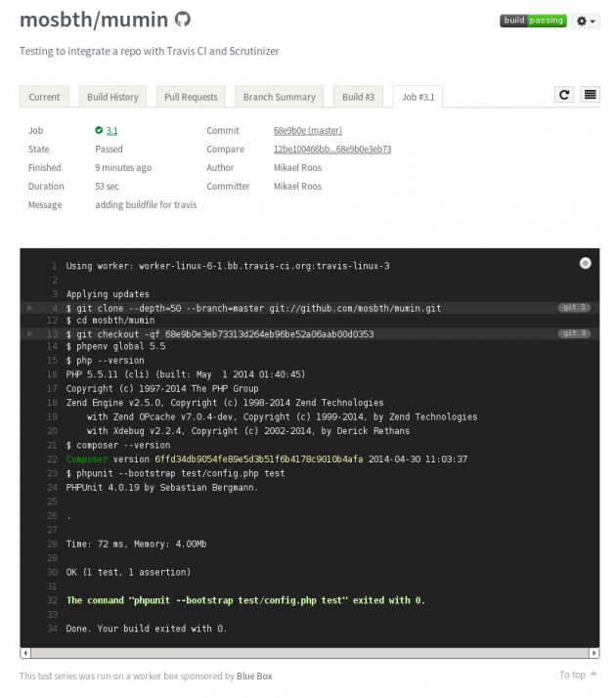Click log line '$ php --version'
The height and width of the screenshot is (698, 616).
point(105,360)
